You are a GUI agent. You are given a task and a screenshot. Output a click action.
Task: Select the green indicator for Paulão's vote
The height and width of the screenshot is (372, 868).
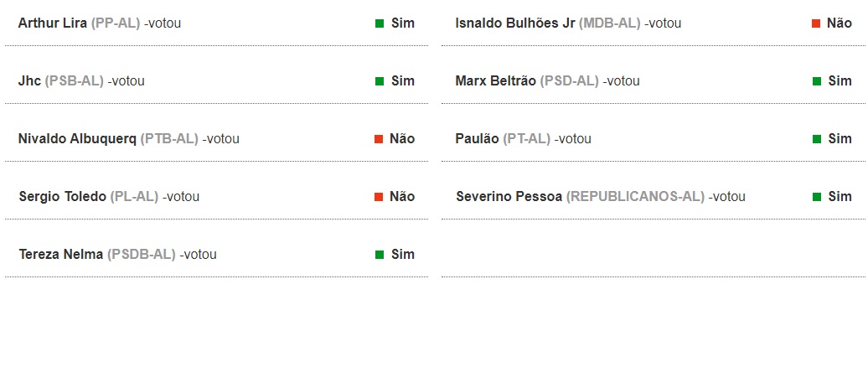click(x=817, y=139)
